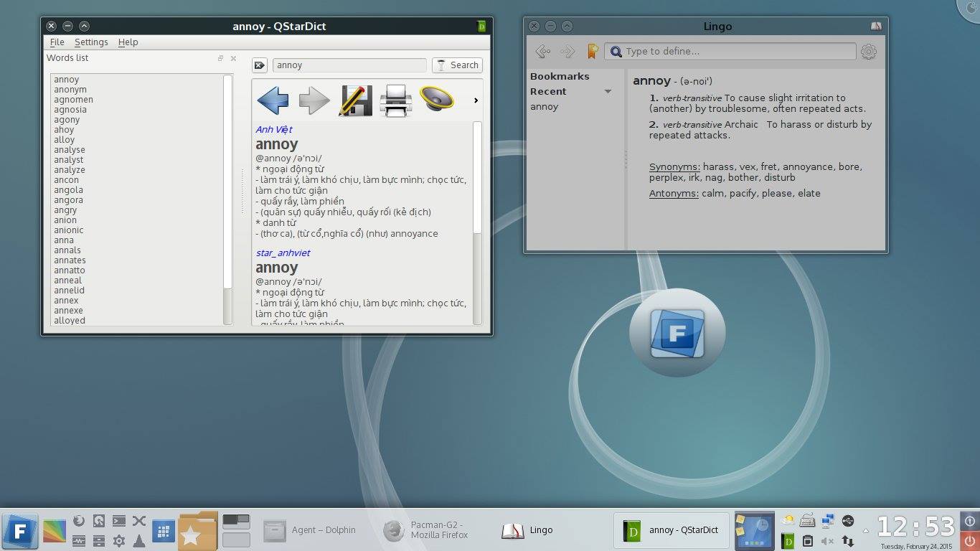Viewport: 980px width, 551px height.
Task: Bookmark the word in Lingo
Action: click(x=593, y=51)
